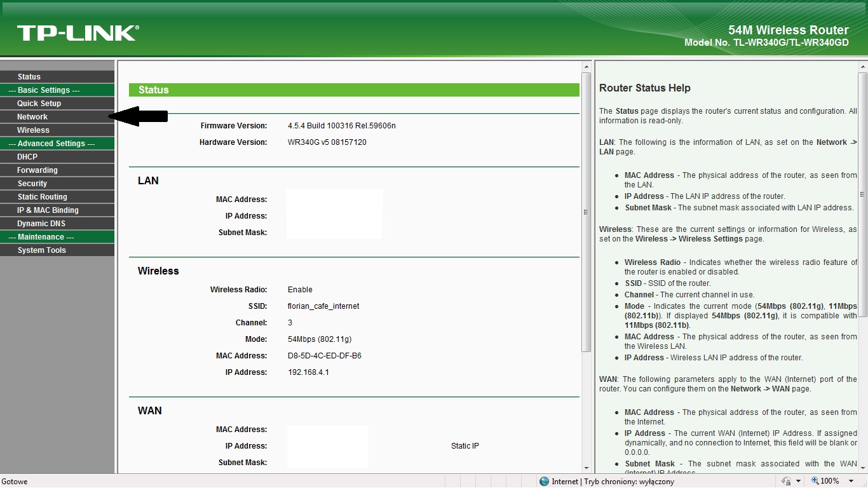Click the zoom magnifier icon showing 100%

pos(815,482)
